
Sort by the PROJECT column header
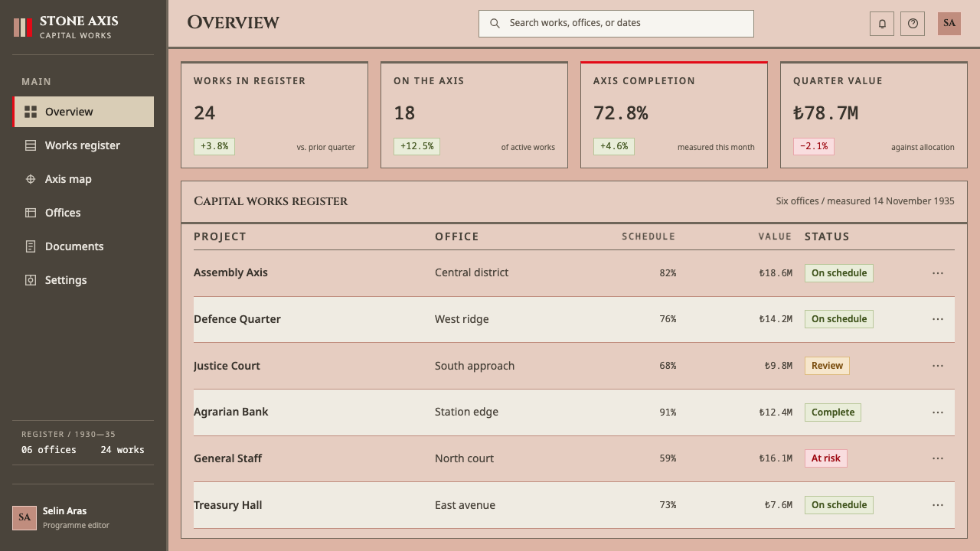click(x=220, y=236)
